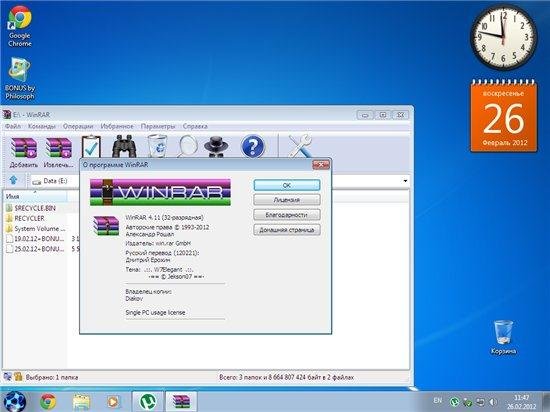
Task: Click the volume speaker tray icon
Action: (x=492, y=402)
